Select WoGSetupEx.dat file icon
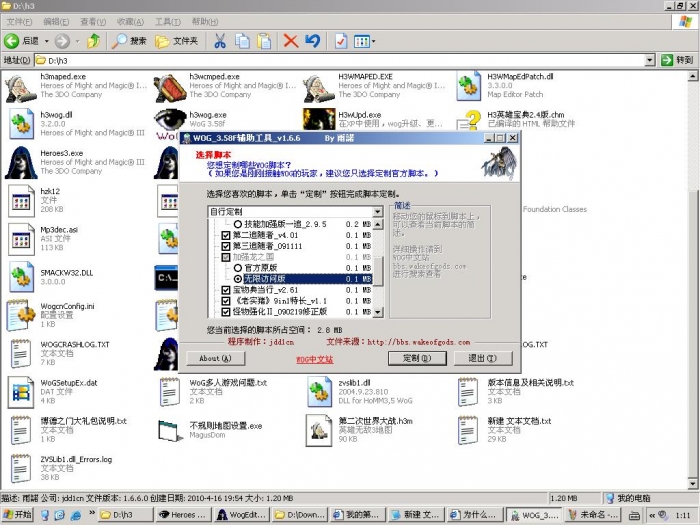 pos(21,392)
